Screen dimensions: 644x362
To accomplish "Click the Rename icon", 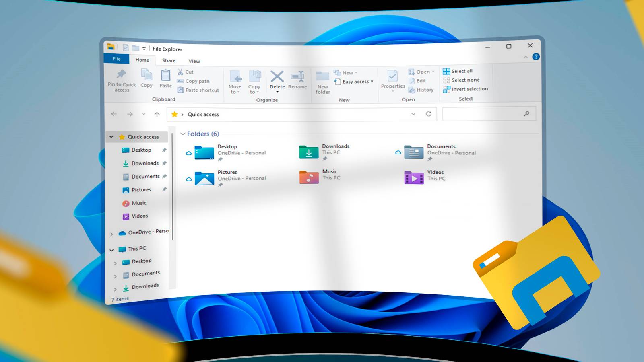I will 298,77.
